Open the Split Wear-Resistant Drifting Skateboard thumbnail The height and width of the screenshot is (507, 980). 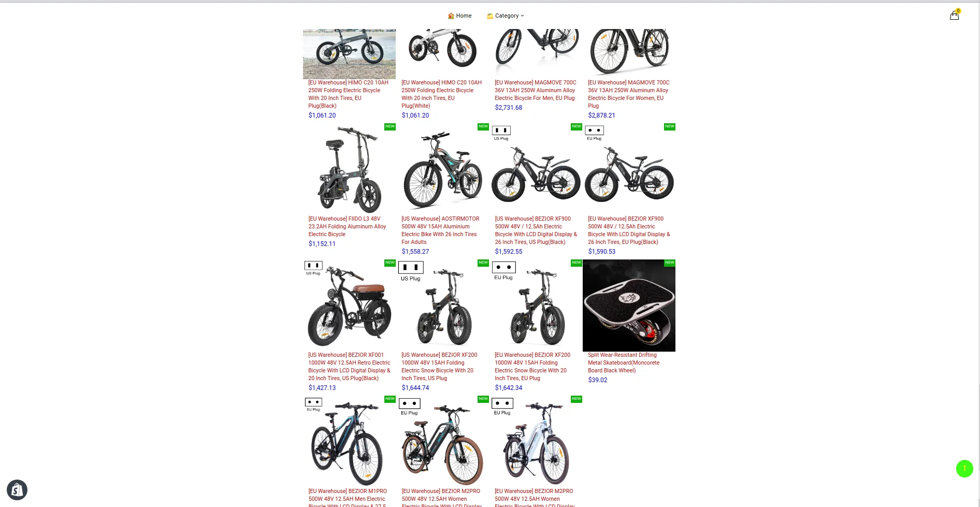pyautogui.click(x=629, y=306)
